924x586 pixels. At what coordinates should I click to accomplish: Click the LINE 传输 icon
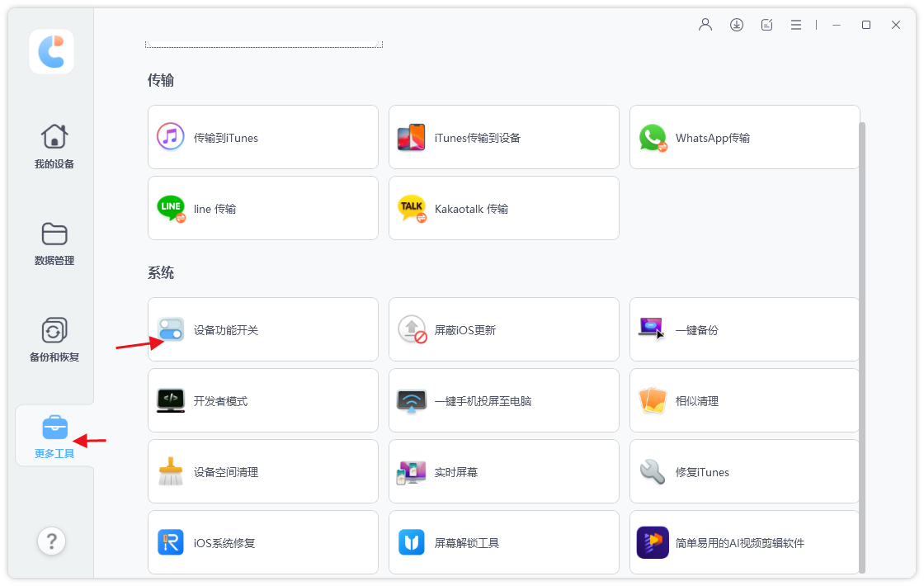pos(171,209)
